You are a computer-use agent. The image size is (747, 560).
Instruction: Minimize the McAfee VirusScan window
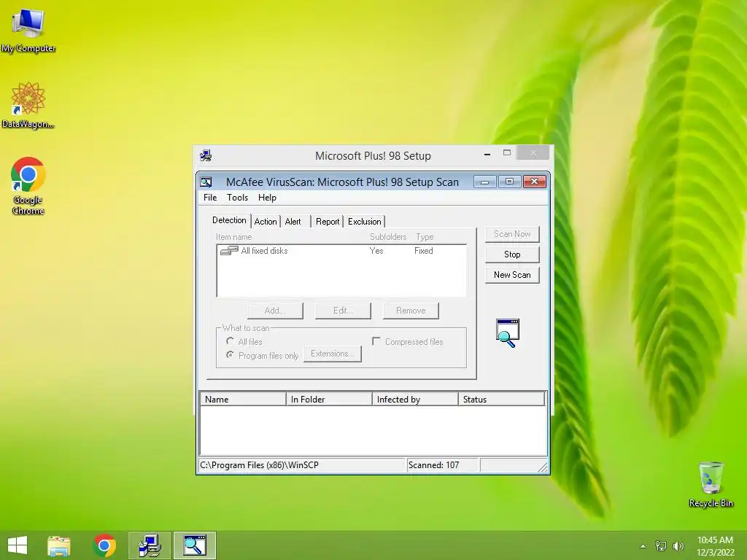[485, 182]
